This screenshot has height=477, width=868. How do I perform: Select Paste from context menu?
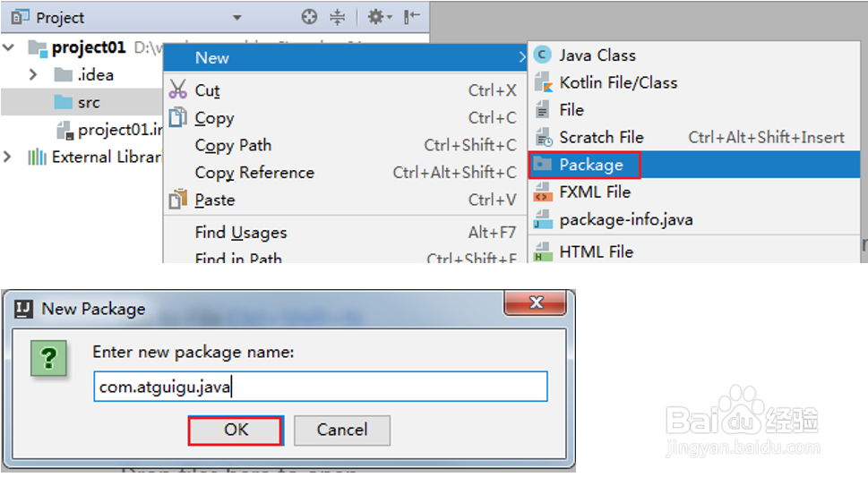click(215, 200)
